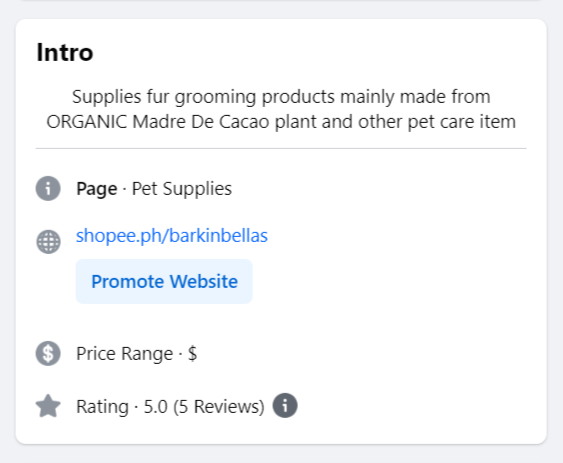Click the Promote Website button
Screen dimensions: 563x463
(164, 281)
